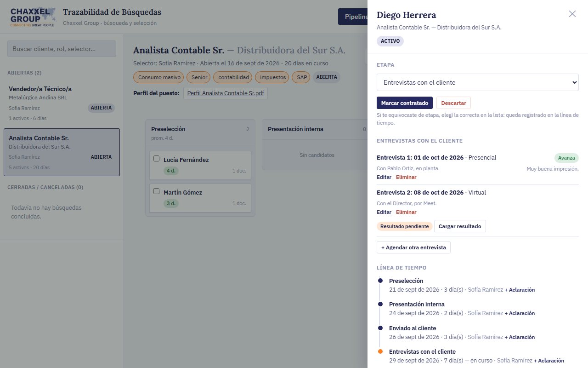The width and height of the screenshot is (588, 368).
Task: Click the Enviado al cliente timeline dot
Action: pos(380,328)
